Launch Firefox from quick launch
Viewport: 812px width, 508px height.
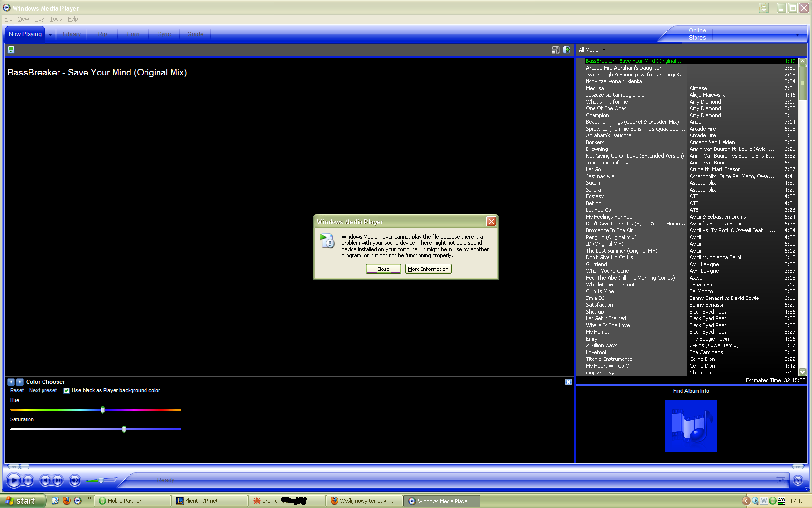[x=66, y=501]
